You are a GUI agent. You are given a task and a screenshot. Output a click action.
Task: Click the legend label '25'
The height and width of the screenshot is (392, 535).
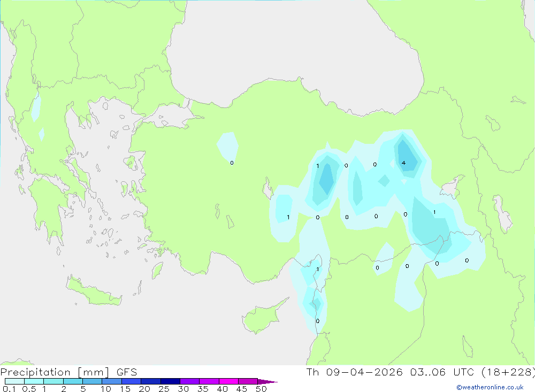(164, 389)
